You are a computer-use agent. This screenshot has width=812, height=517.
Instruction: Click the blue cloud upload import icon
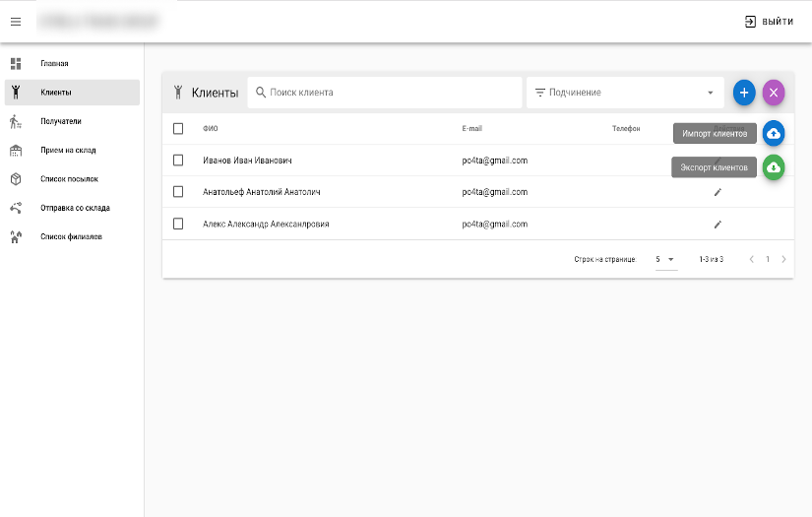click(x=774, y=134)
